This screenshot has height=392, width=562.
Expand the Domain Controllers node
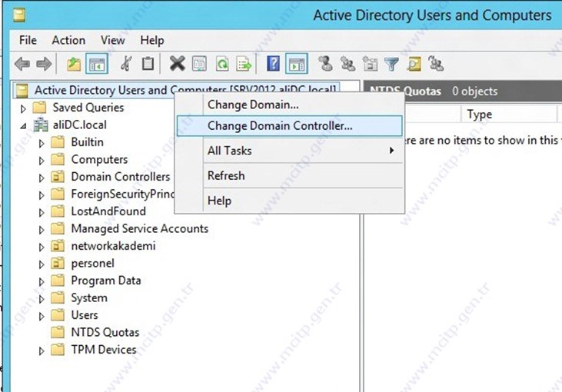pyautogui.click(x=42, y=178)
